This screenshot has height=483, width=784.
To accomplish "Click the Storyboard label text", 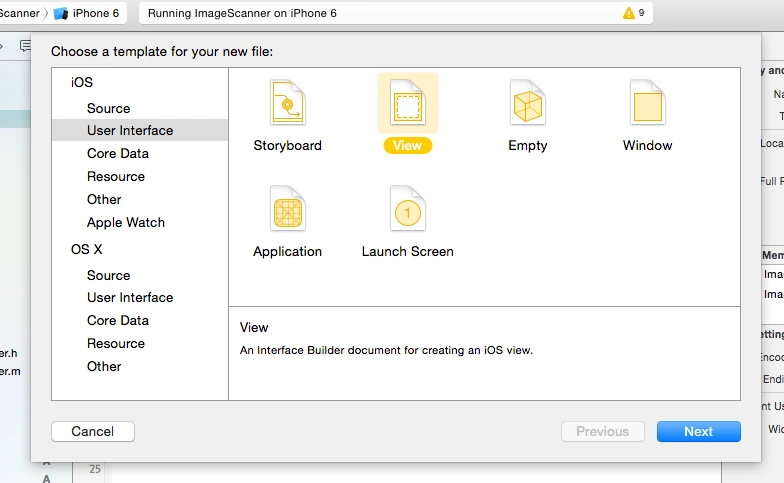I will (x=288, y=146).
